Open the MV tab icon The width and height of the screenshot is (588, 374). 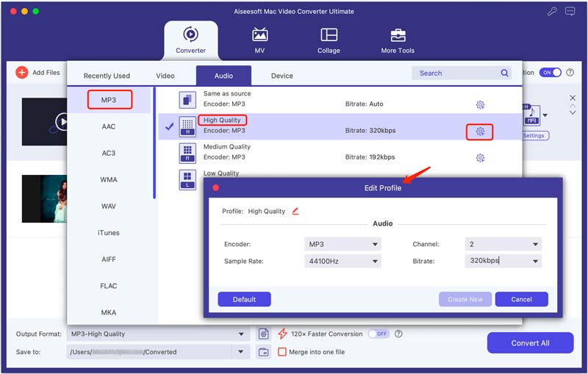point(259,35)
